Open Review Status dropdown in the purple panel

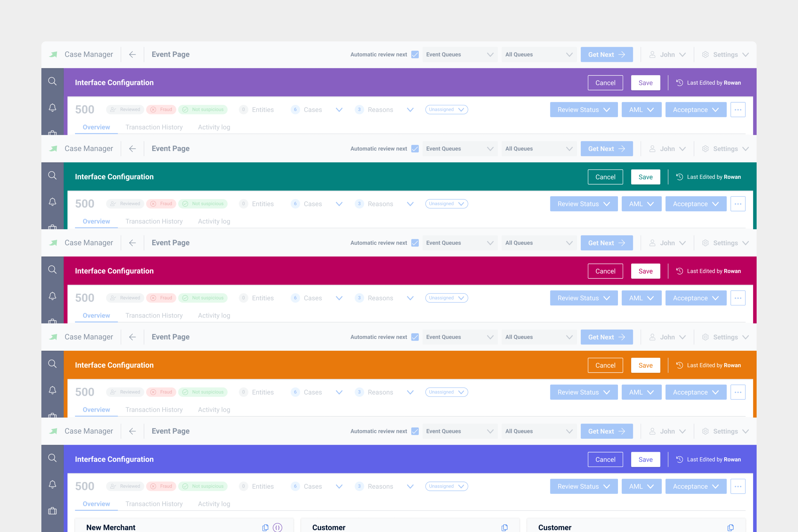pyautogui.click(x=583, y=110)
